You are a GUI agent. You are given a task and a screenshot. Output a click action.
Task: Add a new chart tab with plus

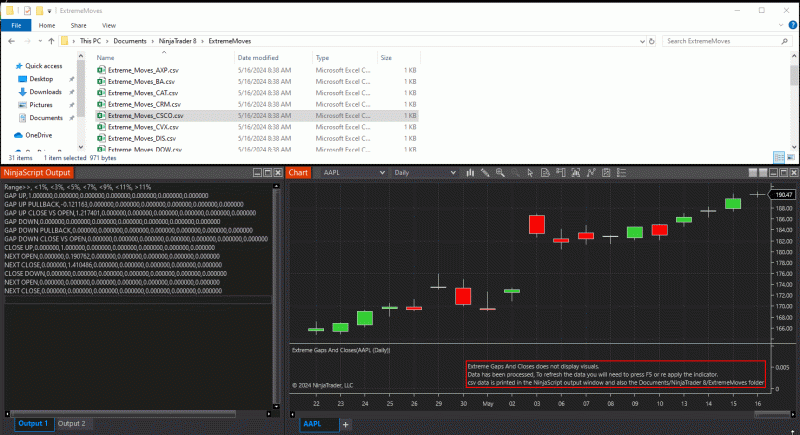click(x=345, y=424)
